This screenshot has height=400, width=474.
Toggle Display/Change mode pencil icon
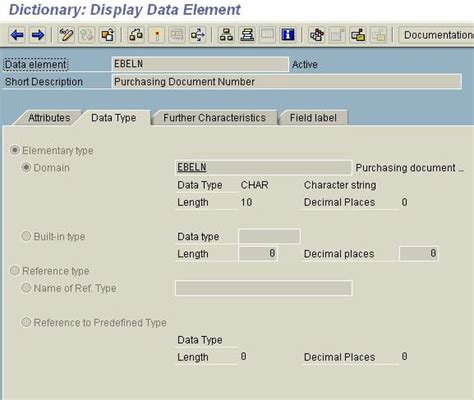click(66, 35)
